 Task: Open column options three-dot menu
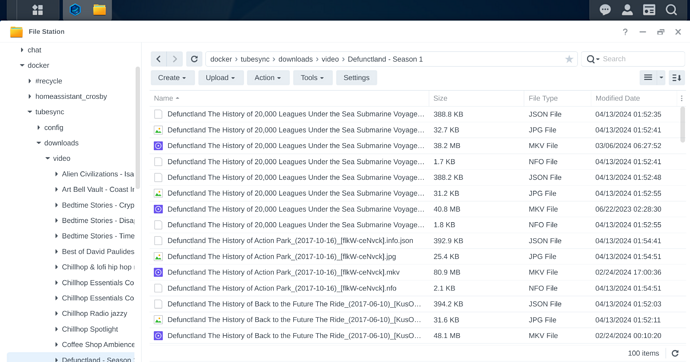[682, 99]
